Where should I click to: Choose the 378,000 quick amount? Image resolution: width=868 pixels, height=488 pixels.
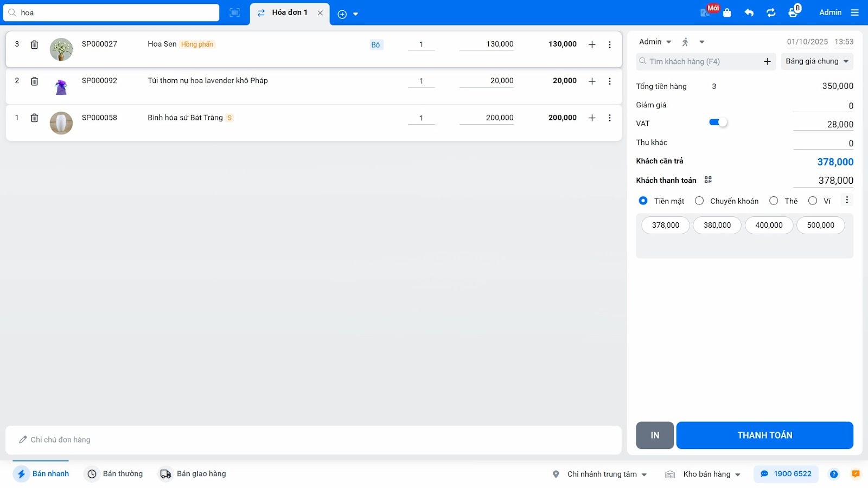coord(666,225)
